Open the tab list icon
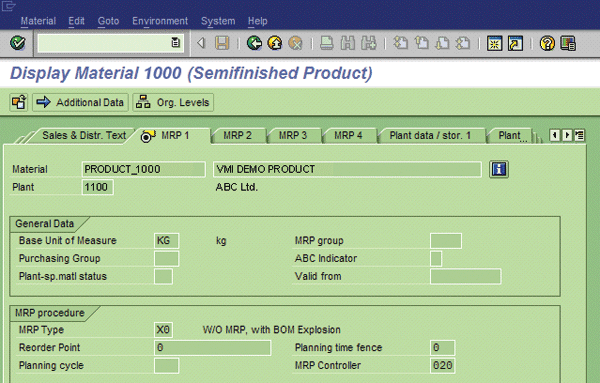The width and height of the screenshot is (600, 383). (x=579, y=135)
